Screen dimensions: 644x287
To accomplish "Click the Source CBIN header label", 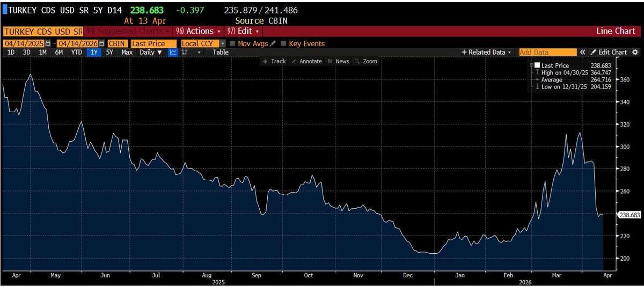I will (261, 20).
